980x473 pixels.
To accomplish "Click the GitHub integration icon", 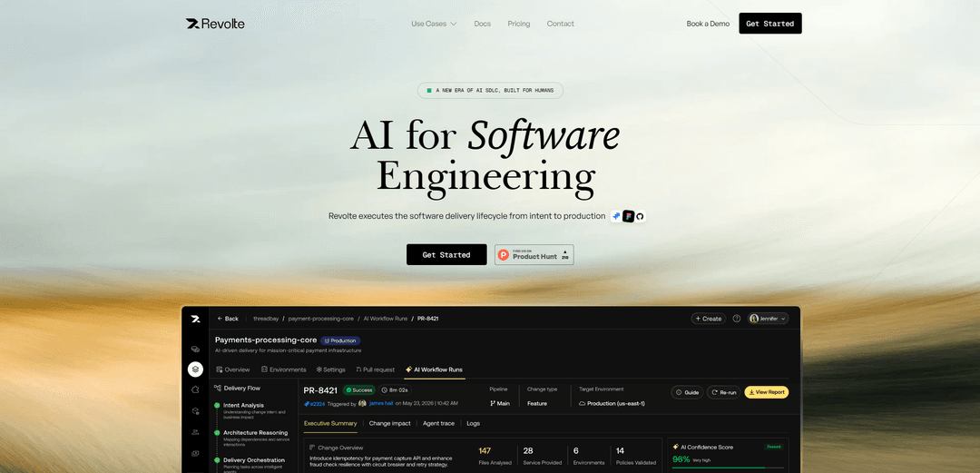I will [640, 216].
